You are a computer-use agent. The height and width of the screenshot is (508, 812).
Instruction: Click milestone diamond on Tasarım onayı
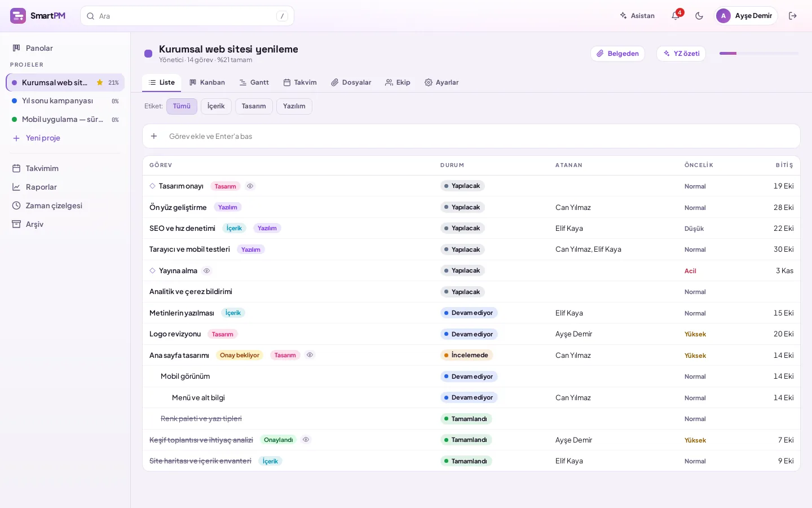click(152, 186)
